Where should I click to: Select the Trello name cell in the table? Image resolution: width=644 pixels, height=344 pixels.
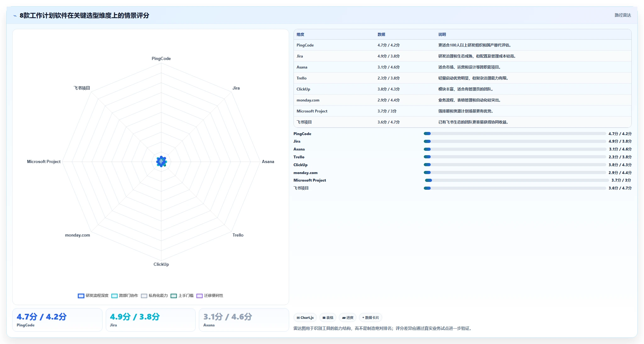(x=301, y=78)
